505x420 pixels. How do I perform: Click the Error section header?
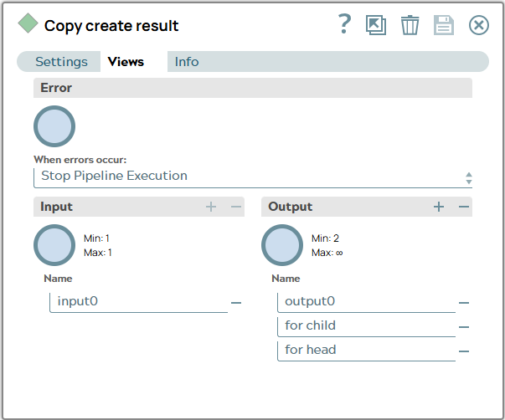[253, 88]
